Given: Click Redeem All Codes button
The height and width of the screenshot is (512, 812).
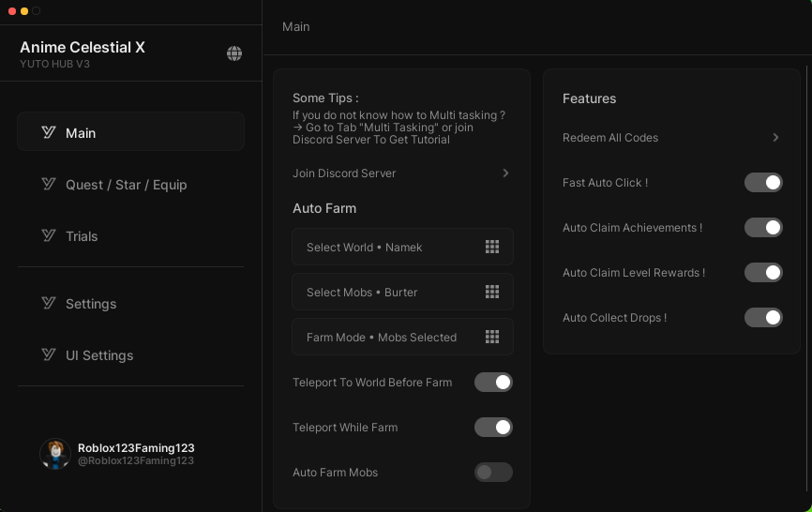Looking at the screenshot, I should (x=671, y=137).
